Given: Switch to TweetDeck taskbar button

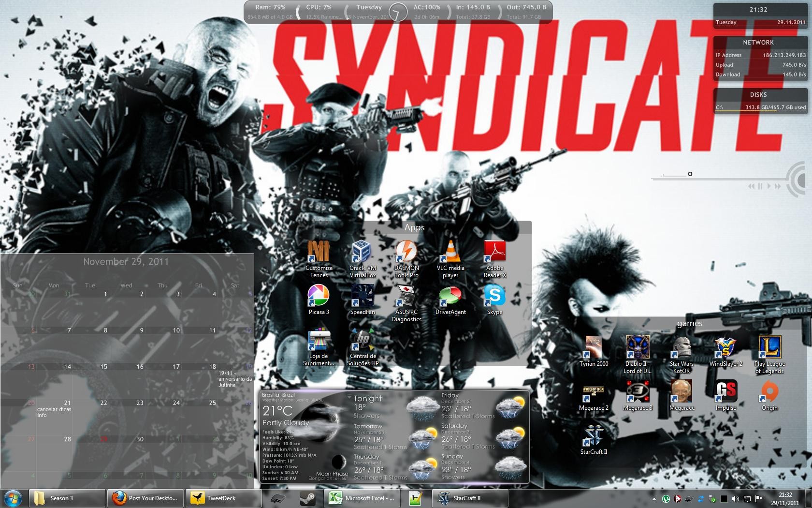Looking at the screenshot, I should pos(223,498).
